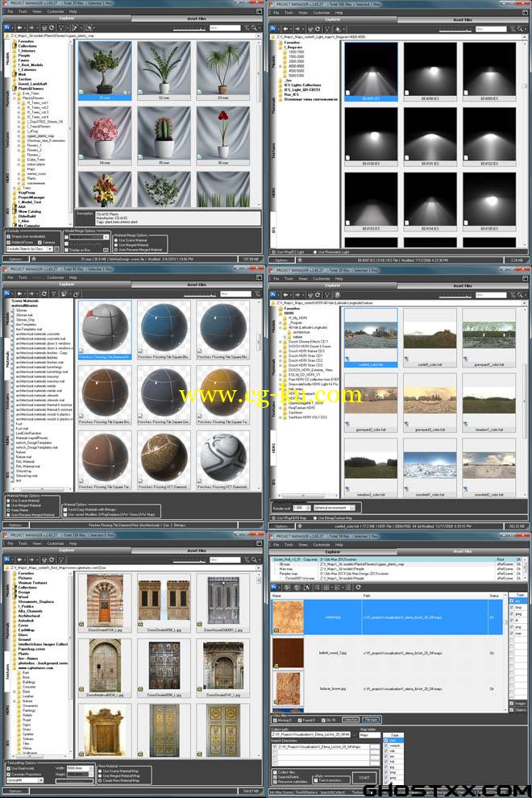Click the START button in the Asset Files window
Viewport: 532px width, 798px height.
click(x=364, y=778)
